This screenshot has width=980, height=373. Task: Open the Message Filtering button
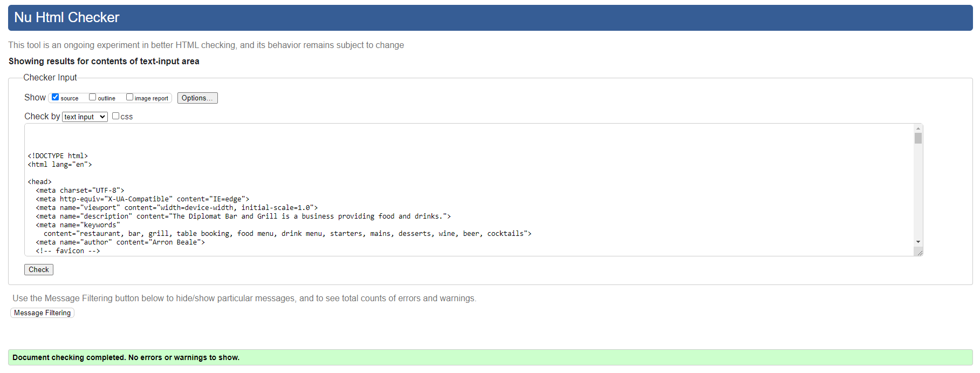click(42, 313)
